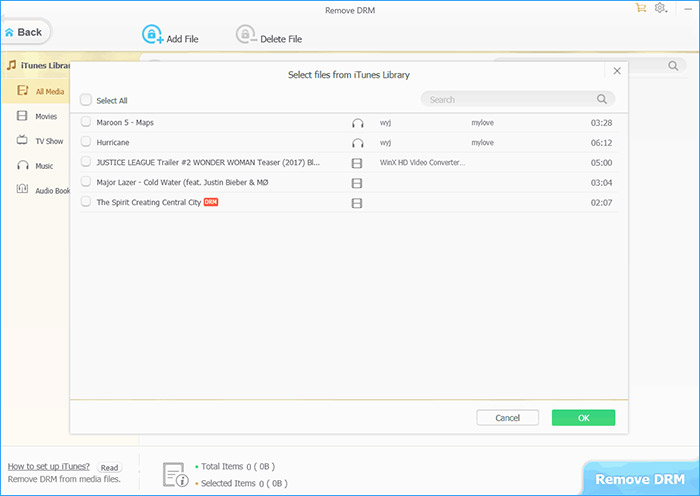This screenshot has height=496, width=700.
Task: Check the Maroon 5 - Maps checkbox
Action: coord(86,122)
